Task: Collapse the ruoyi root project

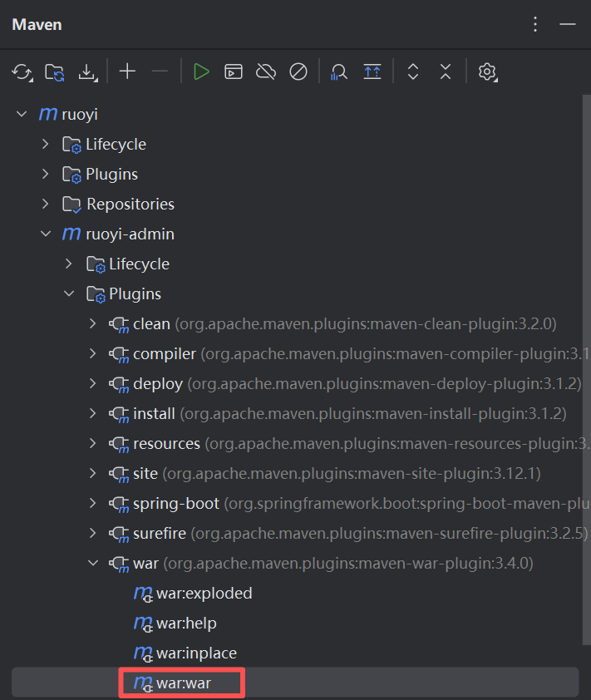Action: point(22,114)
